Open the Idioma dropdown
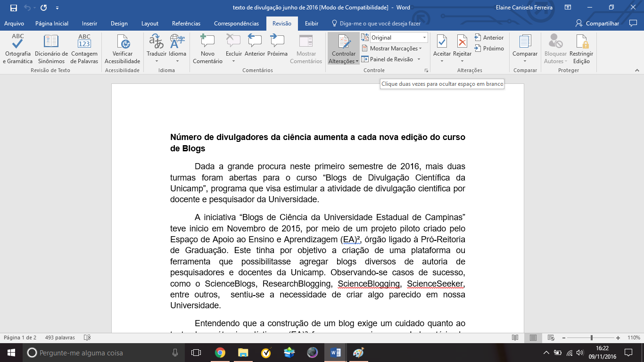This screenshot has width=644, height=362. (178, 49)
